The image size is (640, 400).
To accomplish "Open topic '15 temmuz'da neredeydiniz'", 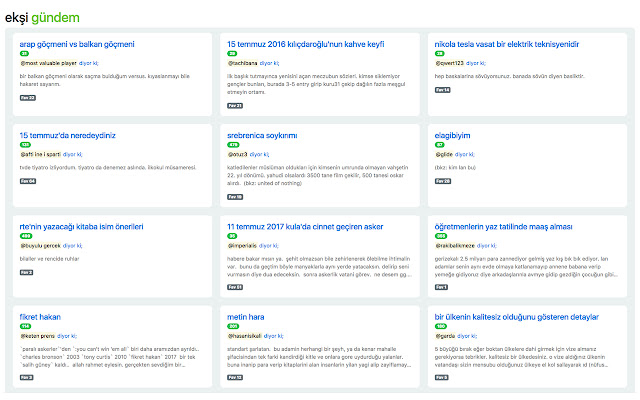I will tap(67, 136).
